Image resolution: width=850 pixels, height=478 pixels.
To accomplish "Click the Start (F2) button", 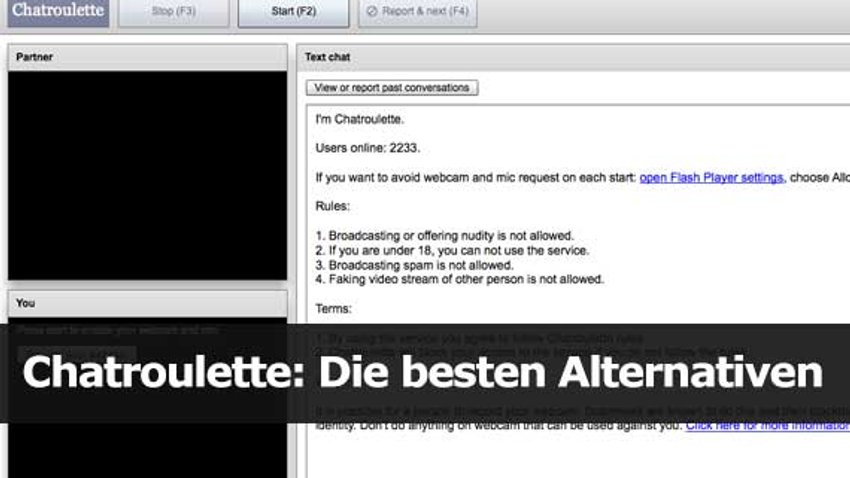I will click(293, 12).
